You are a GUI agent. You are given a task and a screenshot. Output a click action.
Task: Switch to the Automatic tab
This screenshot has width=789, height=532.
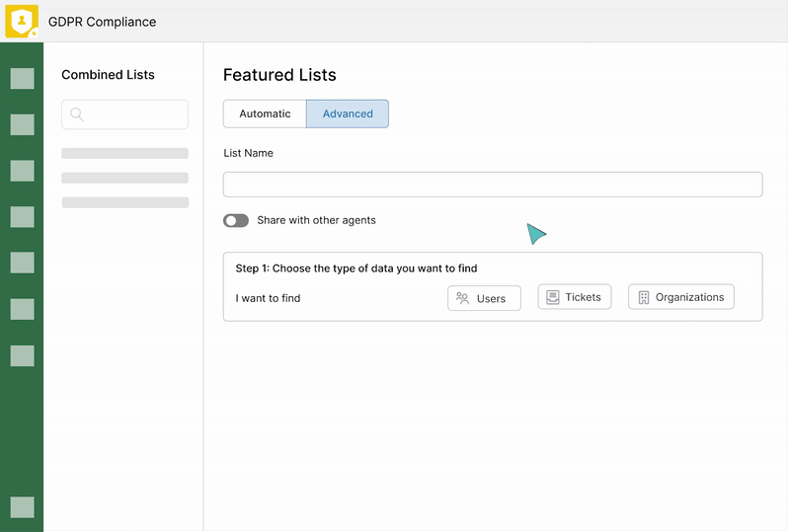[265, 114]
